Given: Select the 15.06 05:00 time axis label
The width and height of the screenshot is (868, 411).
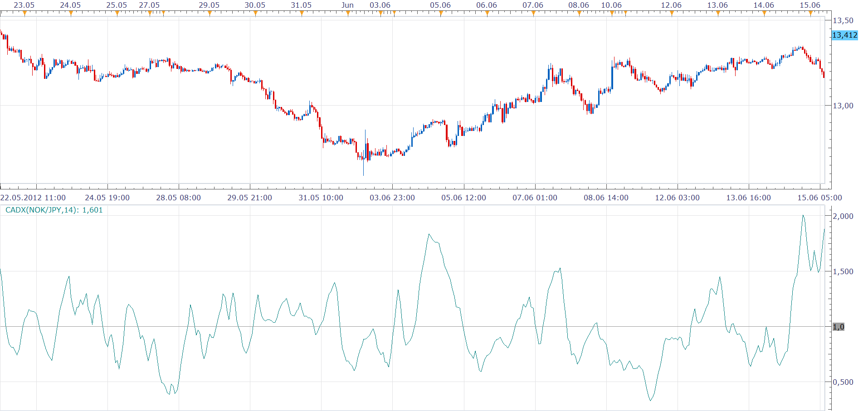Looking at the screenshot, I should coord(820,198).
